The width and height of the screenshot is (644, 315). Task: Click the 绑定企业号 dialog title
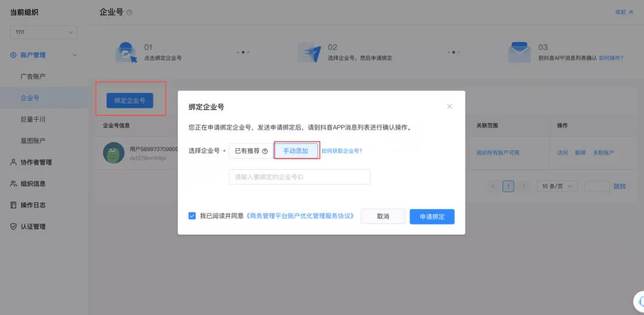pyautogui.click(x=206, y=107)
